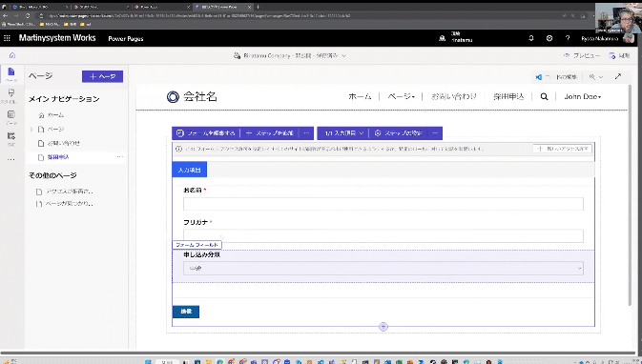The height and width of the screenshot is (364, 642).
Task: Click the browser reload button
Action: coord(28,15)
